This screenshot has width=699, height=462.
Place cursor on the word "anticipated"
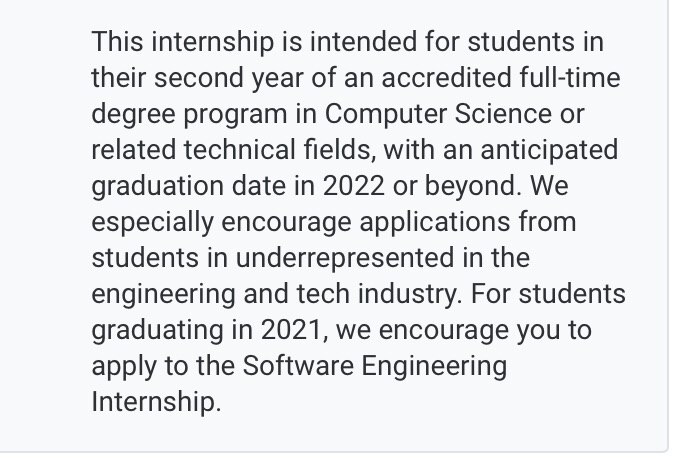pyautogui.click(x=549, y=150)
